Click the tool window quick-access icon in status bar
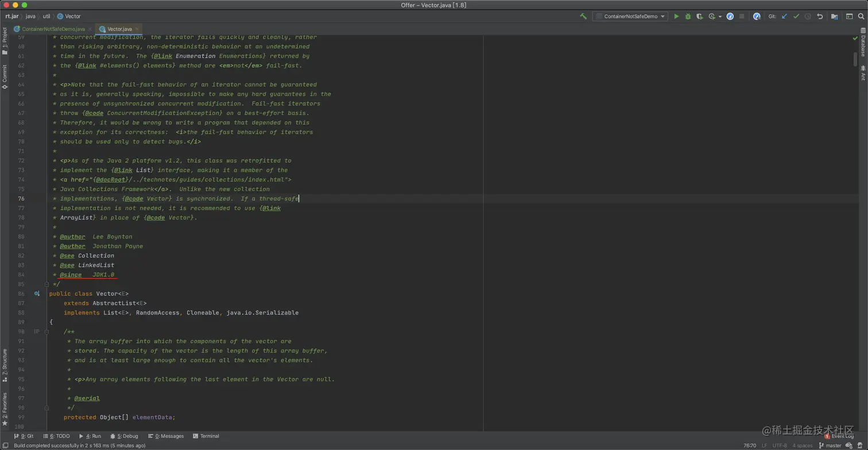Image resolution: width=868 pixels, height=450 pixels. point(5,445)
